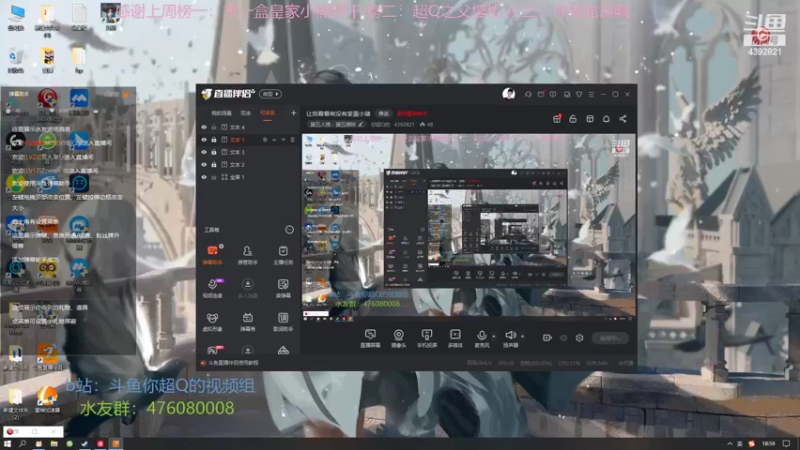Toggle visibility eye of 文本 3 layer
This screenshot has height=450, width=800.
click(x=204, y=152)
